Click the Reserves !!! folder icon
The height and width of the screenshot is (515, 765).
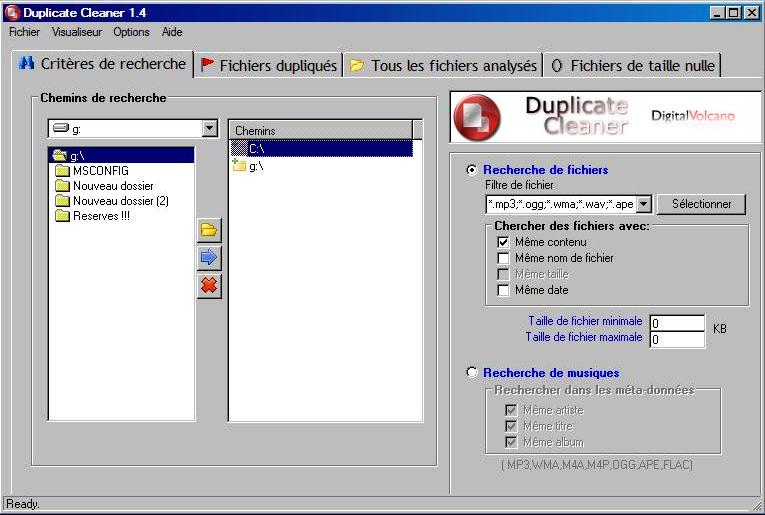[62, 216]
